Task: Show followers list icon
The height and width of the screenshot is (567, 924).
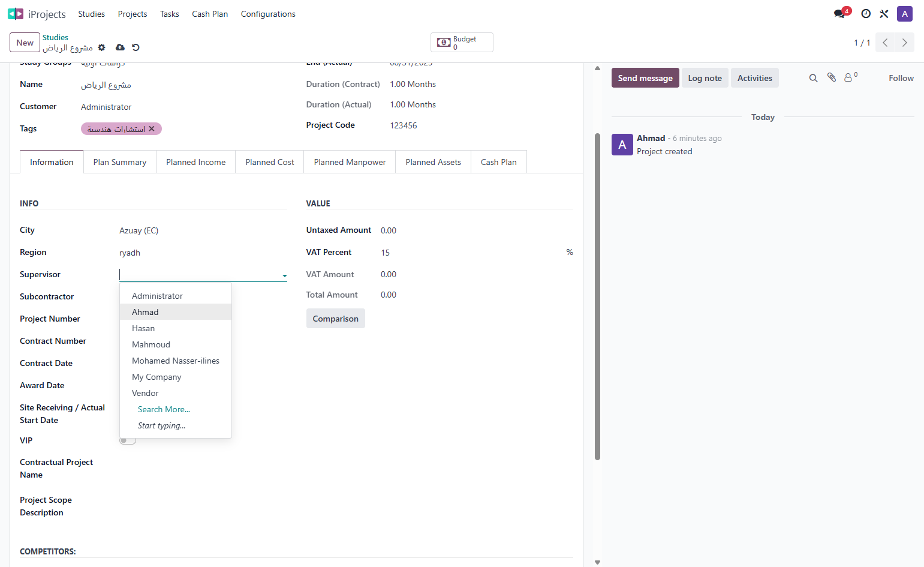Action: point(851,77)
